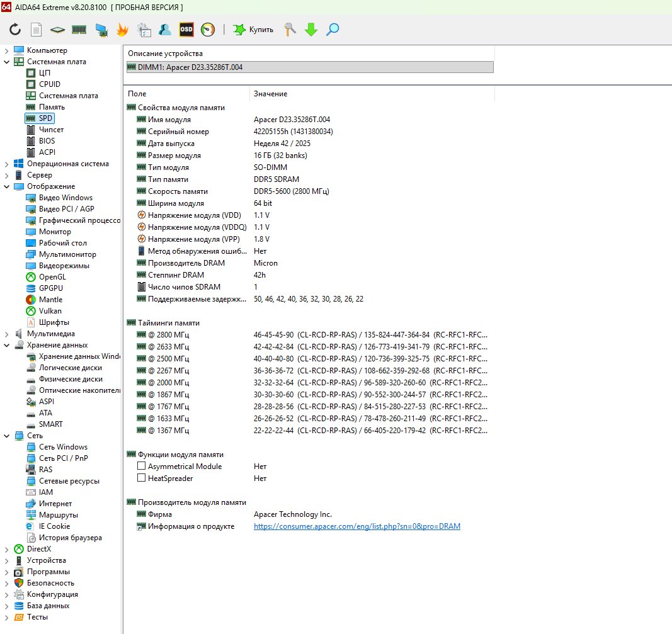Collapse the Системная плата tree node
The width and height of the screenshot is (672, 634).
(6, 62)
